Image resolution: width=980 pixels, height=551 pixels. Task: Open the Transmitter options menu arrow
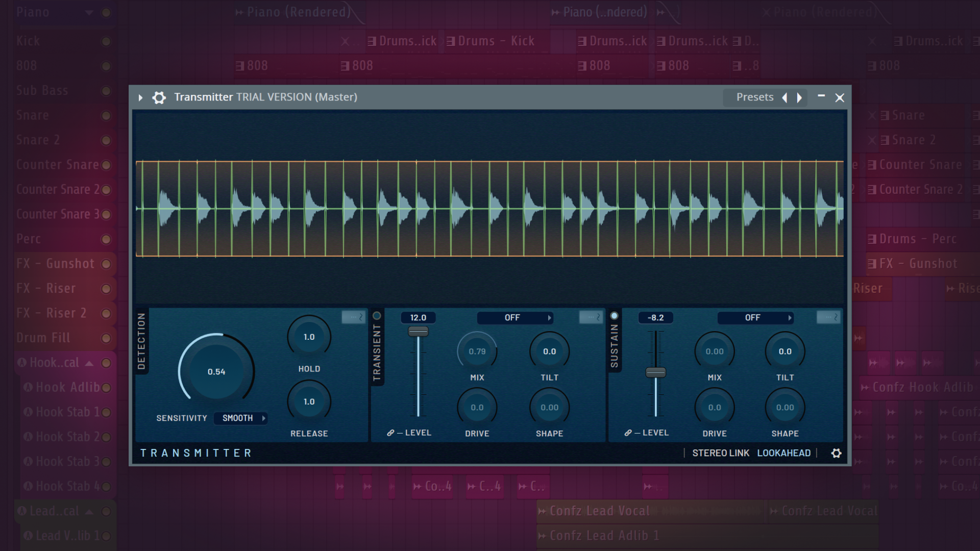pos(140,97)
